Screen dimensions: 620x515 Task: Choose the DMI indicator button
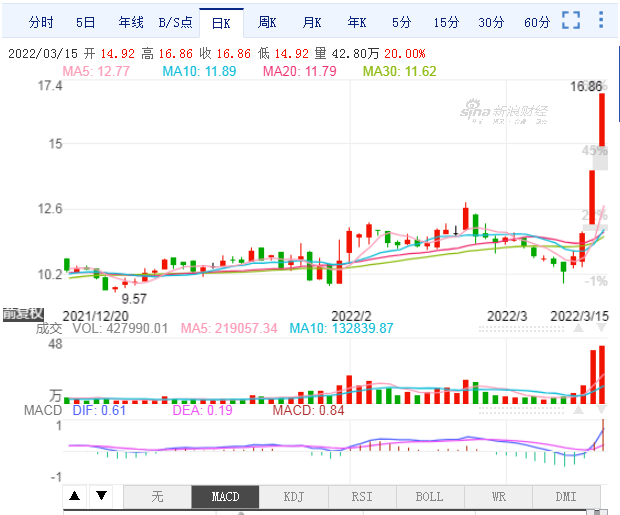[566, 496]
